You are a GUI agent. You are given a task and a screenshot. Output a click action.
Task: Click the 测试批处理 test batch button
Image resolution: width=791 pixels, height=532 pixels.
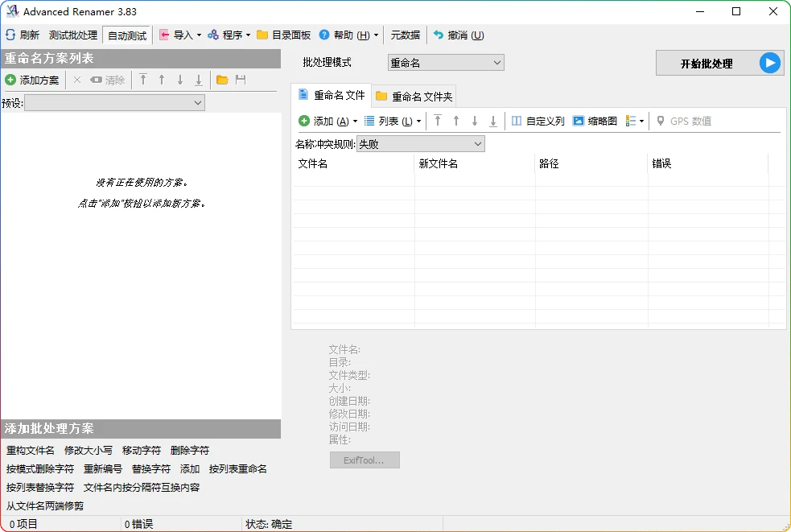tap(74, 35)
